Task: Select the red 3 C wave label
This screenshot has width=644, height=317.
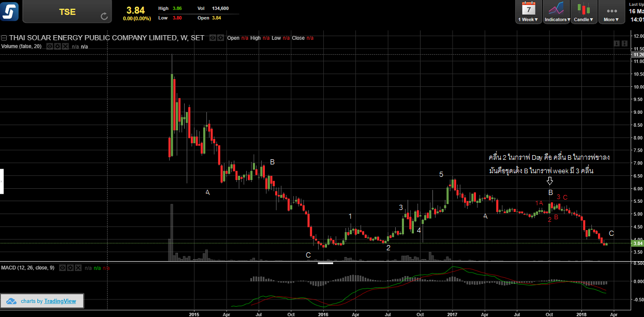Action: click(x=562, y=197)
